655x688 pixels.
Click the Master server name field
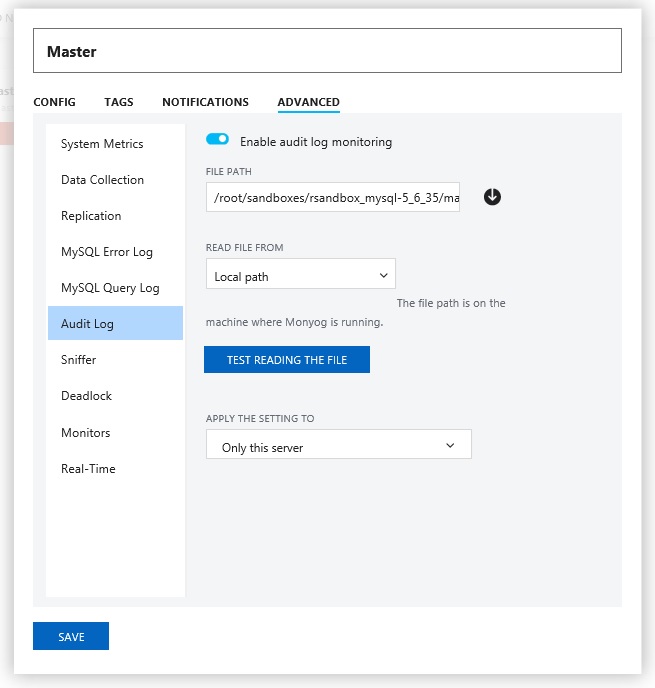[x=327, y=51]
